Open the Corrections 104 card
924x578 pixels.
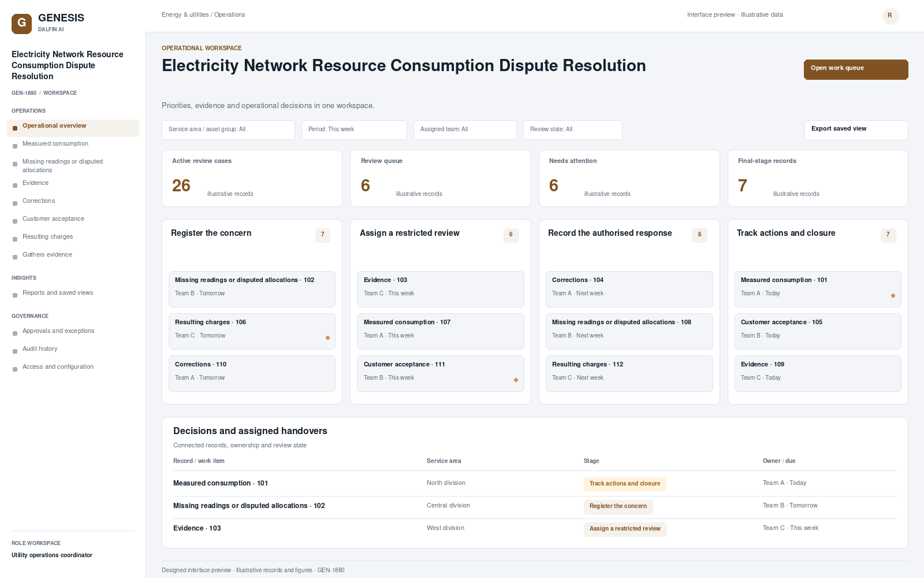[629, 289]
